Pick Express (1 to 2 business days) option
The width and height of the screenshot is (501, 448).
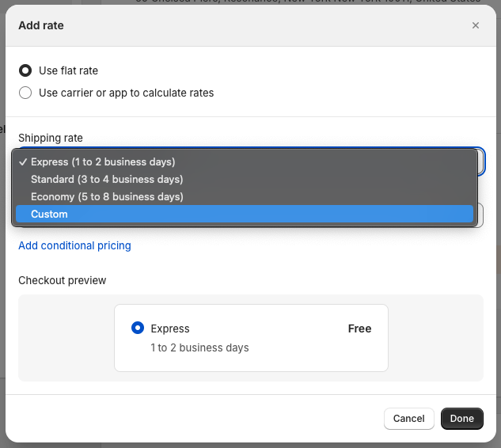coord(103,161)
